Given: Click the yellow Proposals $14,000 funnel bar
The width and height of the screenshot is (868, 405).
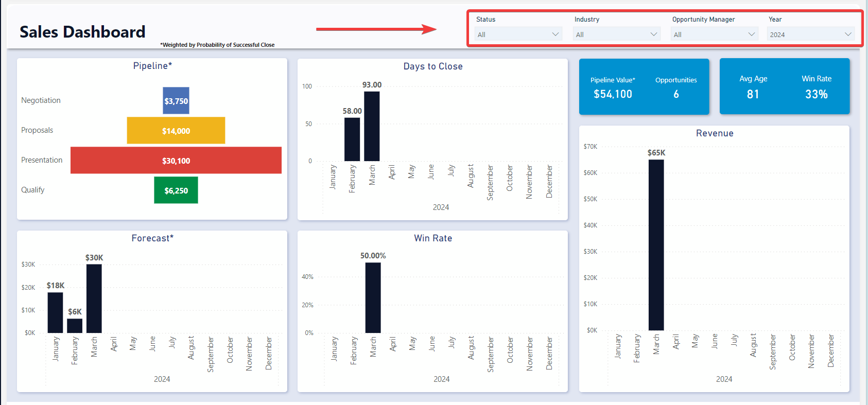Looking at the screenshot, I should coord(176,131).
